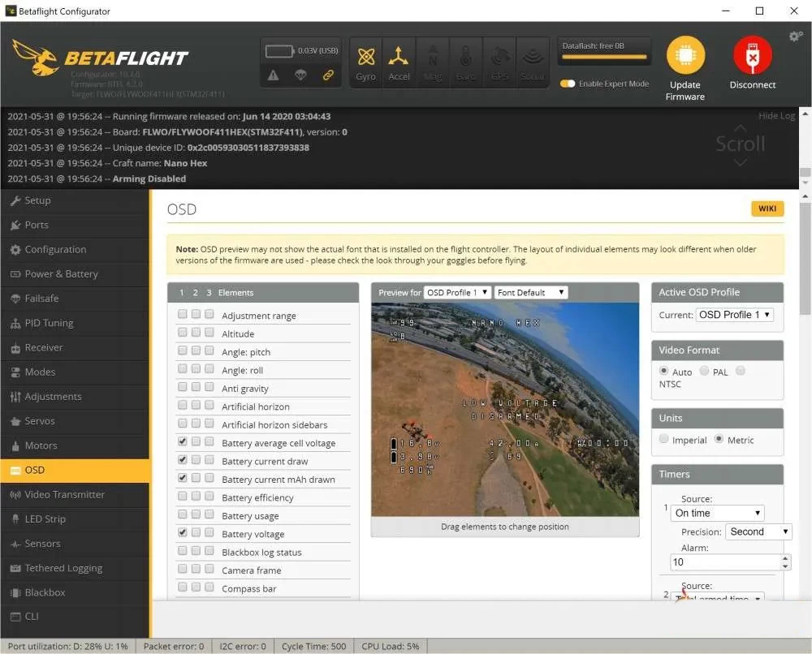The height and width of the screenshot is (654, 812).
Task: Expand the Font Default dropdown
Action: 530,292
